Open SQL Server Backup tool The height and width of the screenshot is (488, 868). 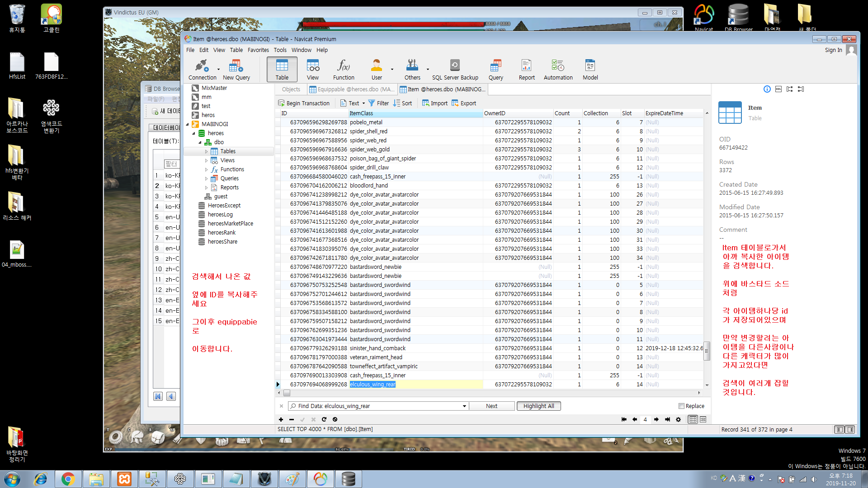455,69
